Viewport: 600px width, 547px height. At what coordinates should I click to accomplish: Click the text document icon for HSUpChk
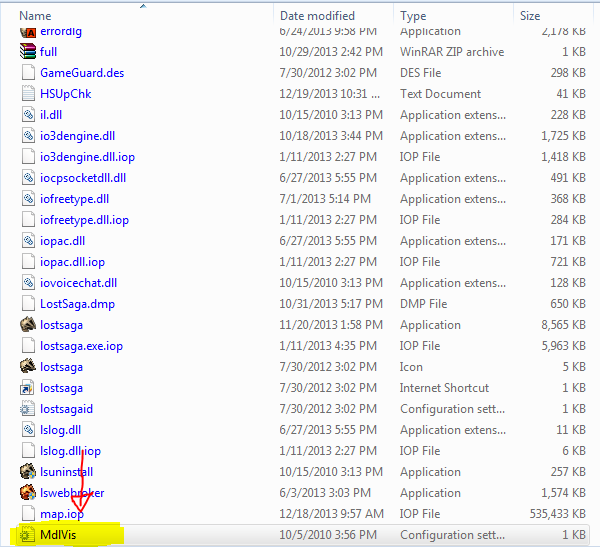click(28, 93)
